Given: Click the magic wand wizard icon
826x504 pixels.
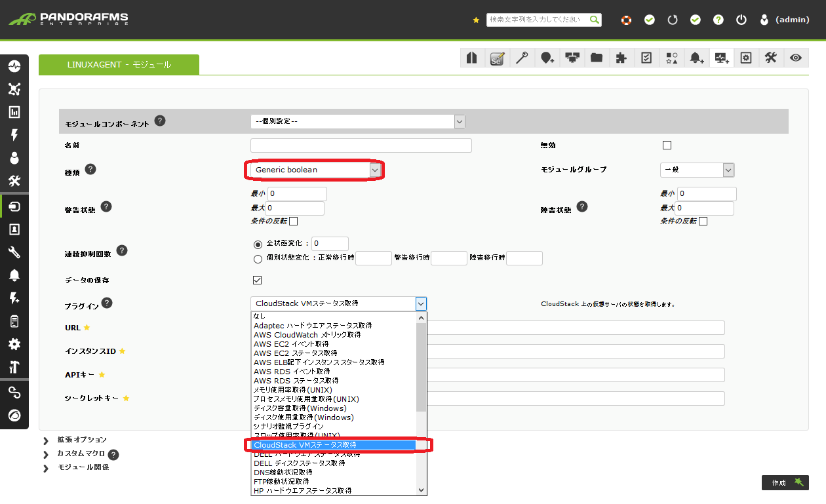Looking at the screenshot, I should (522, 58).
